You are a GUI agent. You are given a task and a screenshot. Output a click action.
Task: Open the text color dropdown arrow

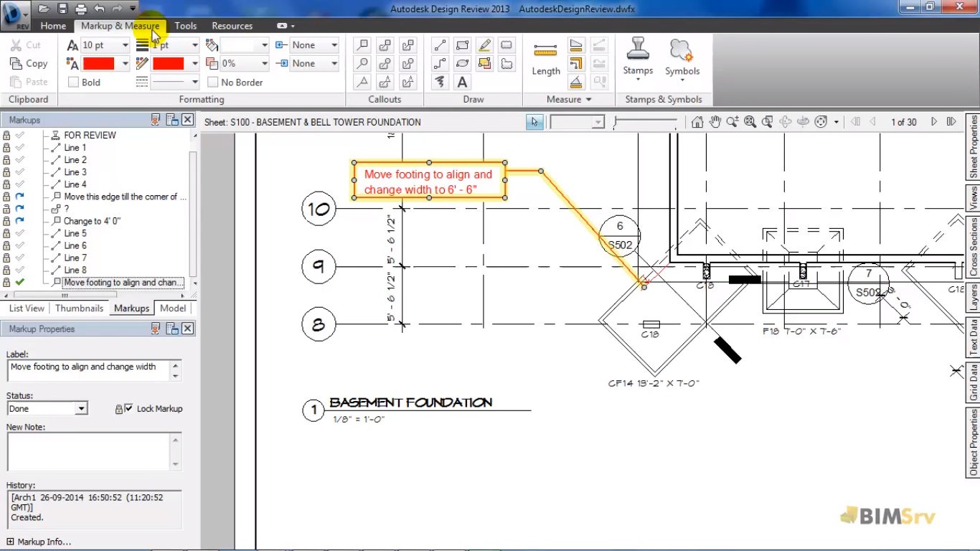click(125, 64)
